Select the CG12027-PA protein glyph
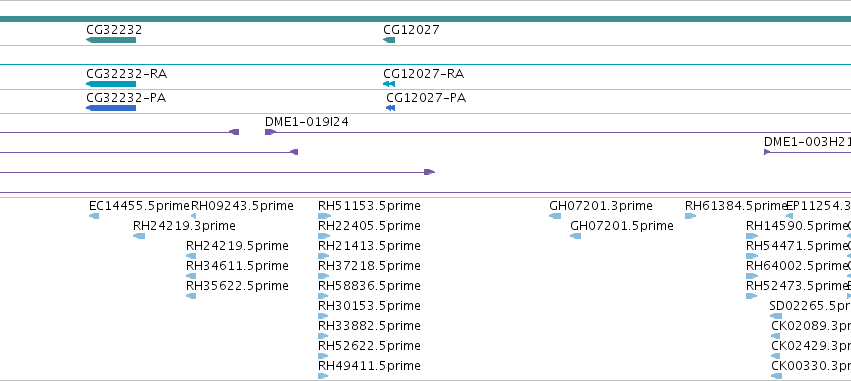 click(x=390, y=108)
